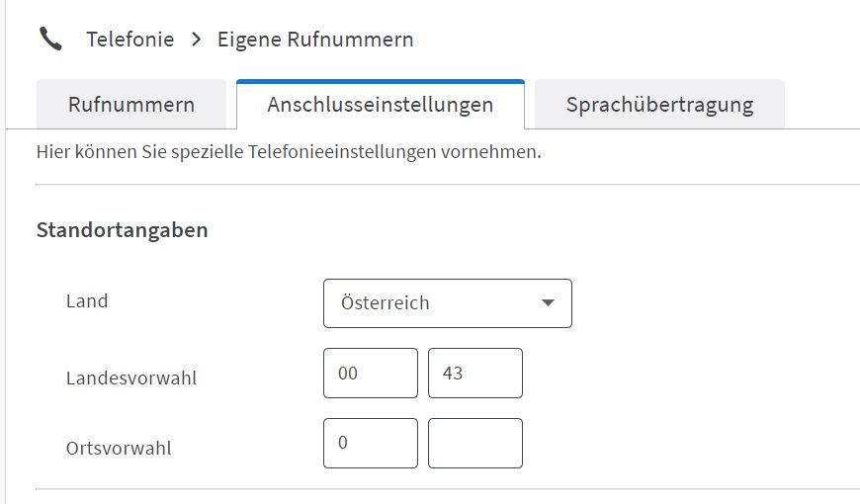Open the Land dropdown showing Österreich

click(x=435, y=303)
